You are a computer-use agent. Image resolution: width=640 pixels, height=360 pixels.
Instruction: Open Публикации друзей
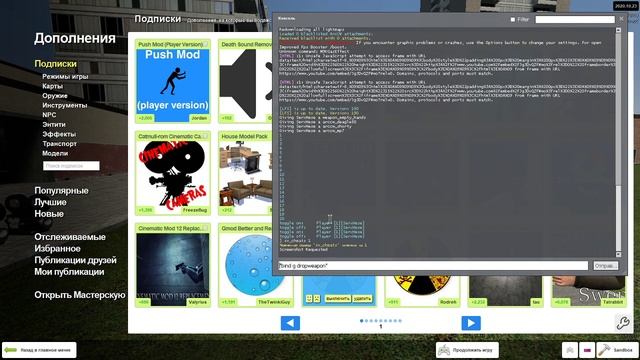(x=75, y=260)
